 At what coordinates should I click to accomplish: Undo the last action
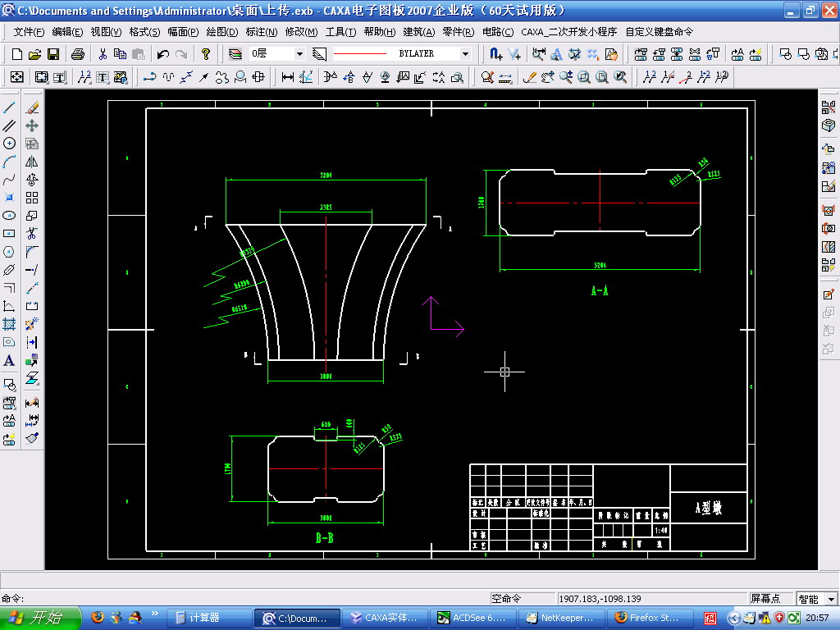pyautogui.click(x=163, y=54)
